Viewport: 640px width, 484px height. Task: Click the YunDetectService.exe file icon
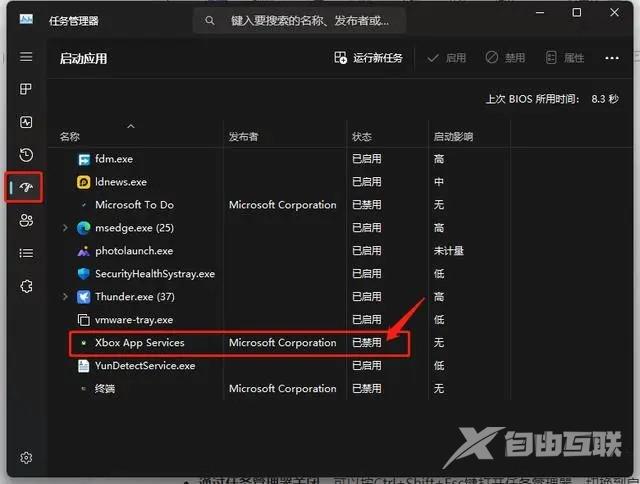pos(84,366)
